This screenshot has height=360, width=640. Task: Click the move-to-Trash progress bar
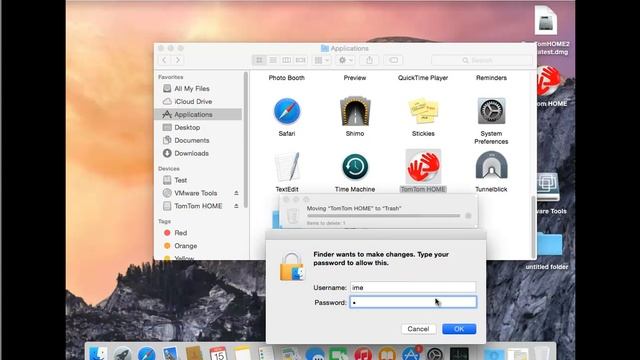click(x=384, y=216)
